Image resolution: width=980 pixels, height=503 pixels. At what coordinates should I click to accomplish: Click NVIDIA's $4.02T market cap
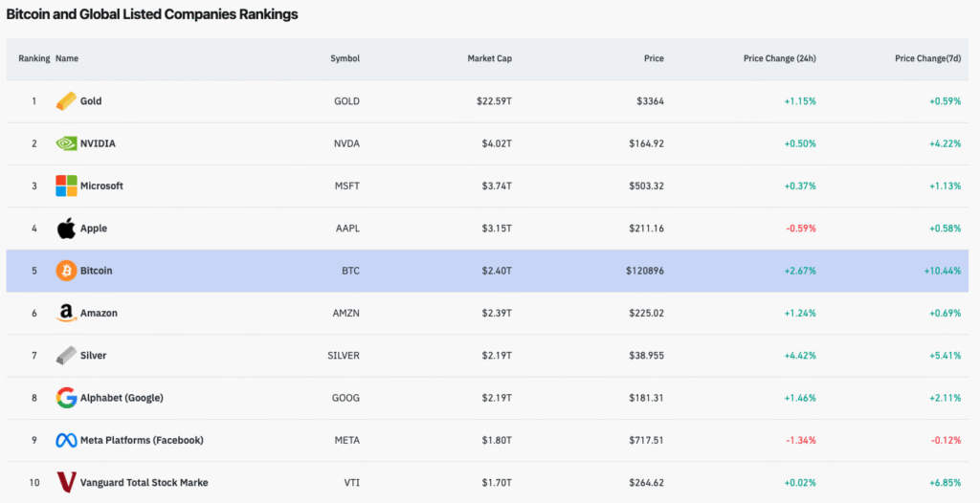497,143
